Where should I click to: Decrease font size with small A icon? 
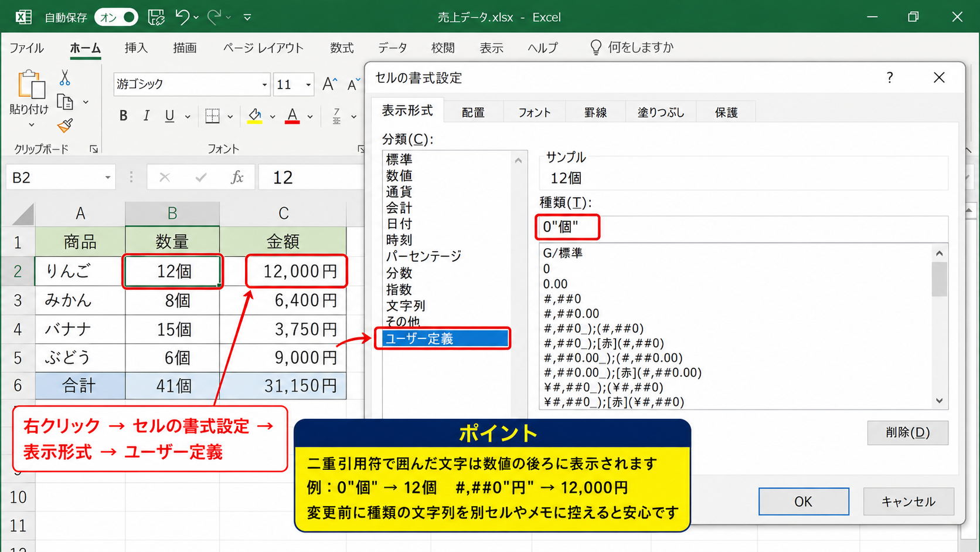tap(353, 84)
